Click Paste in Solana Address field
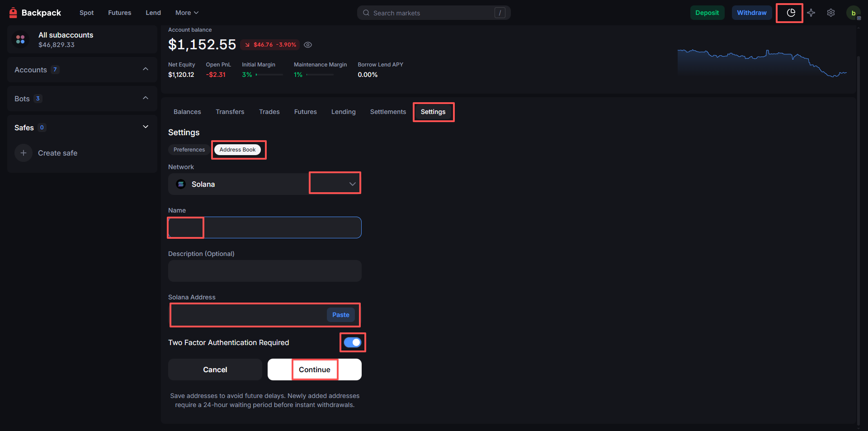Viewport: 868px width, 431px height. (x=340, y=315)
